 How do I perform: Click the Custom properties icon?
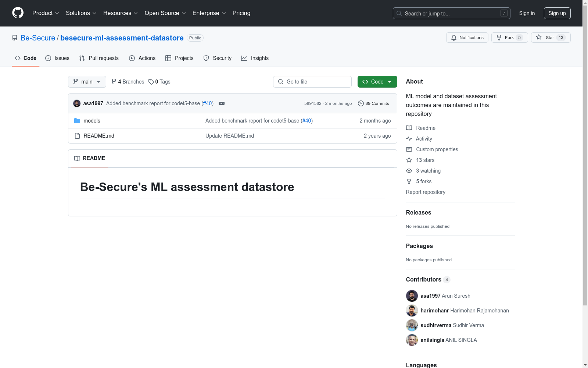[409, 149]
